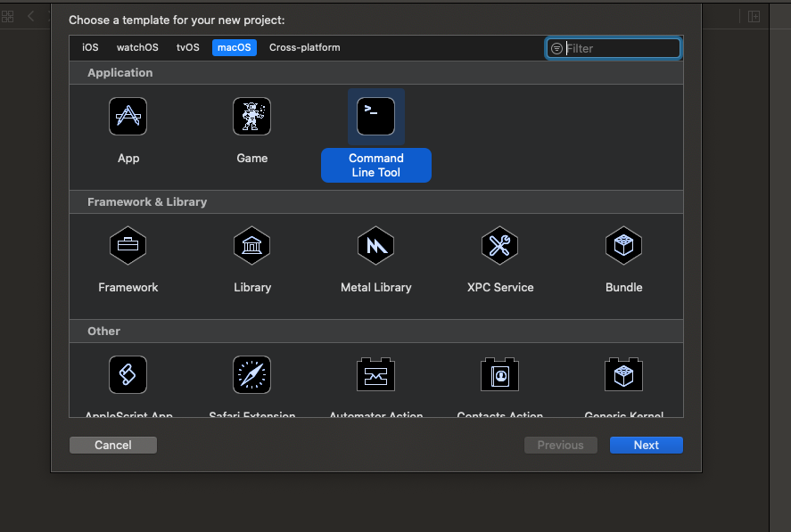Click the filter icon in the search field
Screen dimensions: 791x532
click(x=556, y=48)
